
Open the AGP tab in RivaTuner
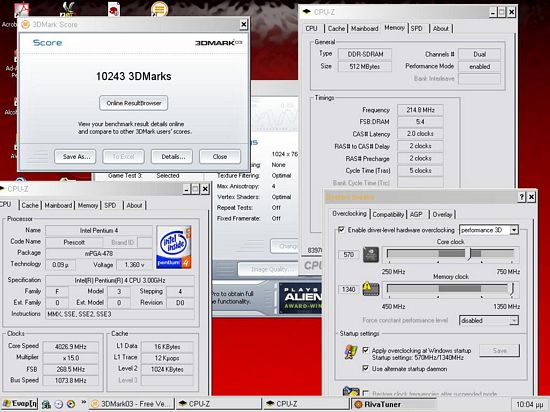click(x=416, y=214)
